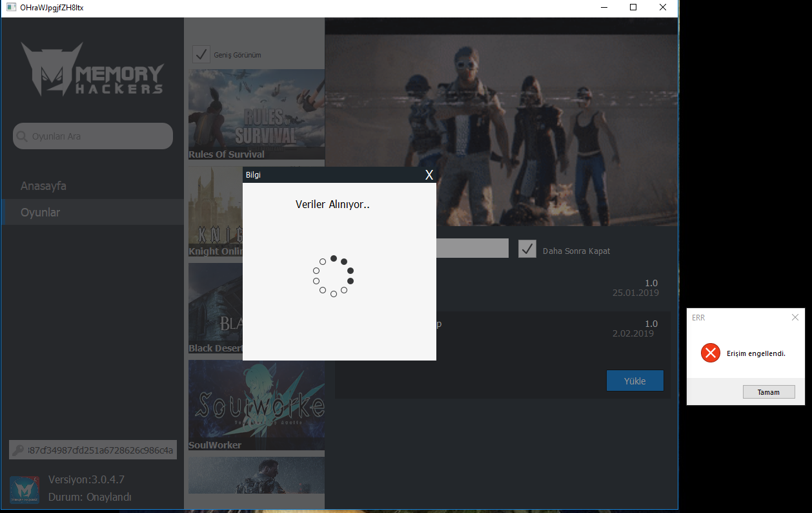The width and height of the screenshot is (812, 513).
Task: Click the Durum: Onaylandı status text
Action: 90,497
